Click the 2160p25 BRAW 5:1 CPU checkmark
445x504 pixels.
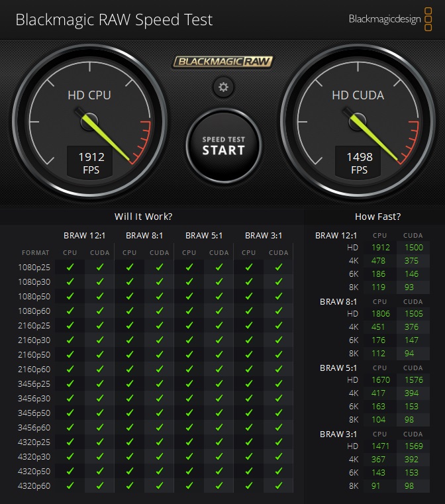[189, 325]
